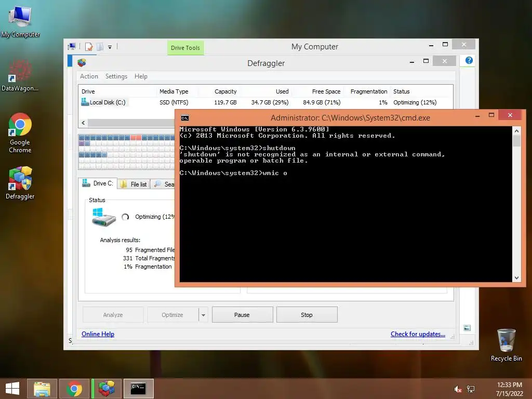Open the Settings menu in Defraggler
Viewport: 532px width, 399px height.
pos(116,76)
